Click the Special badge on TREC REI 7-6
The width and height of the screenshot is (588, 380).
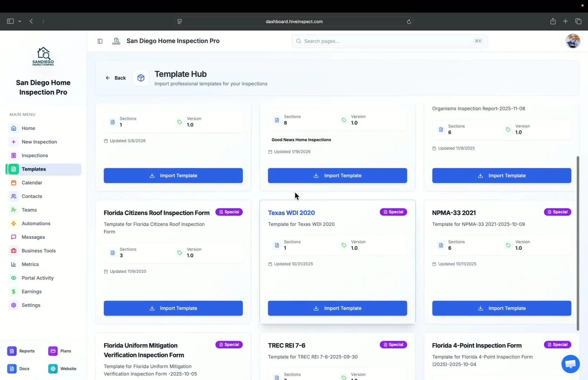[x=393, y=344]
